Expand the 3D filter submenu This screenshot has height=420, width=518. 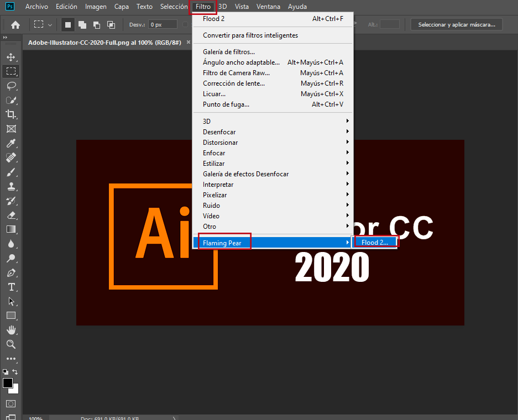273,121
